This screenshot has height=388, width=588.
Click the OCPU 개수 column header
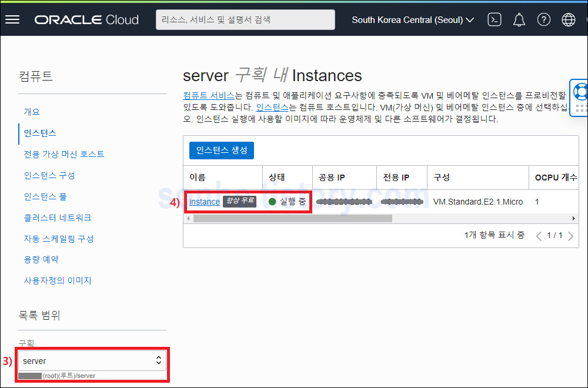click(x=556, y=178)
